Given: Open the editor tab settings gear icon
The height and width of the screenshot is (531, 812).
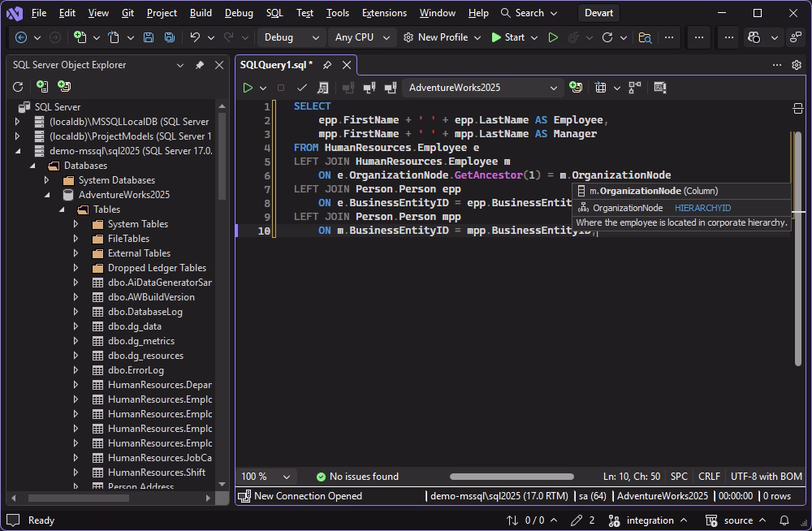Looking at the screenshot, I should click(x=797, y=65).
